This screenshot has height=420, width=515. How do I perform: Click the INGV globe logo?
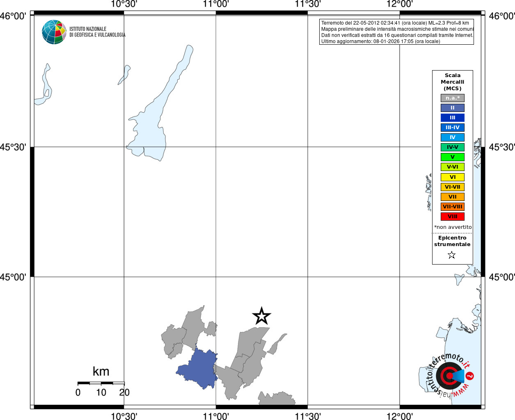(x=54, y=32)
